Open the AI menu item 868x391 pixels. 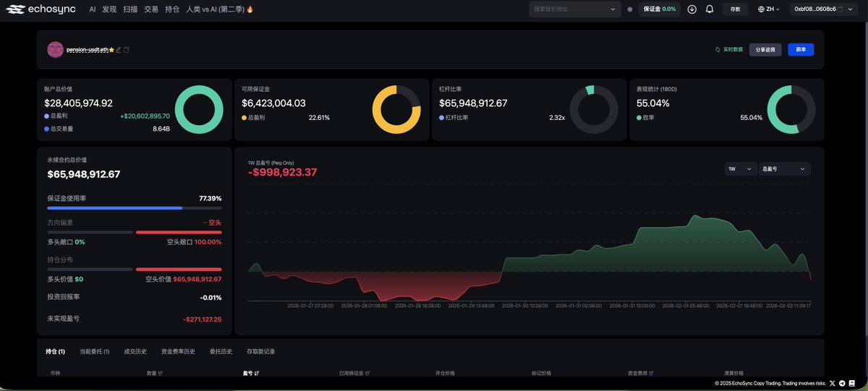[x=93, y=9]
